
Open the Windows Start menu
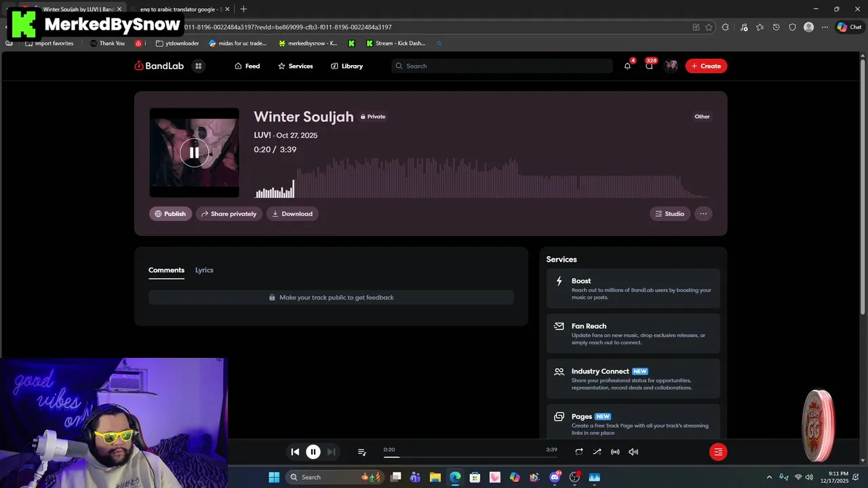coord(274,477)
